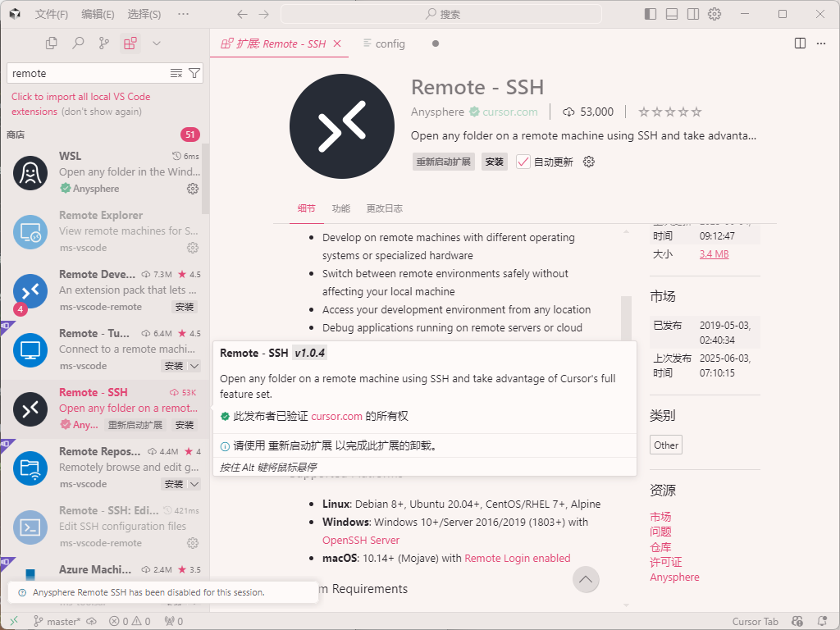
Task: Go back with the navigation arrow
Action: [242, 15]
